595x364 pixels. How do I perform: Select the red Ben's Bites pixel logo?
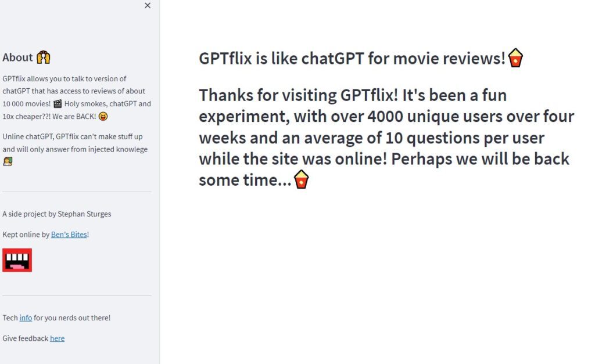pyautogui.click(x=17, y=260)
